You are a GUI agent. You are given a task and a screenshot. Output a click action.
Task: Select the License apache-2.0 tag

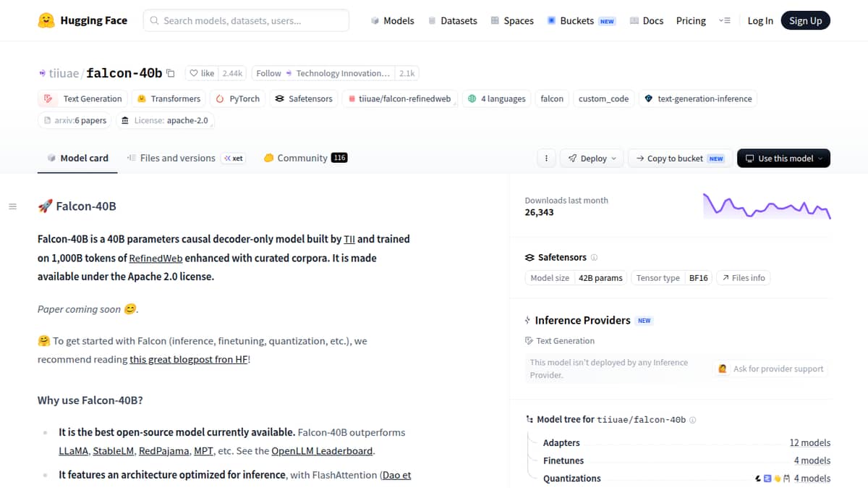[165, 120]
